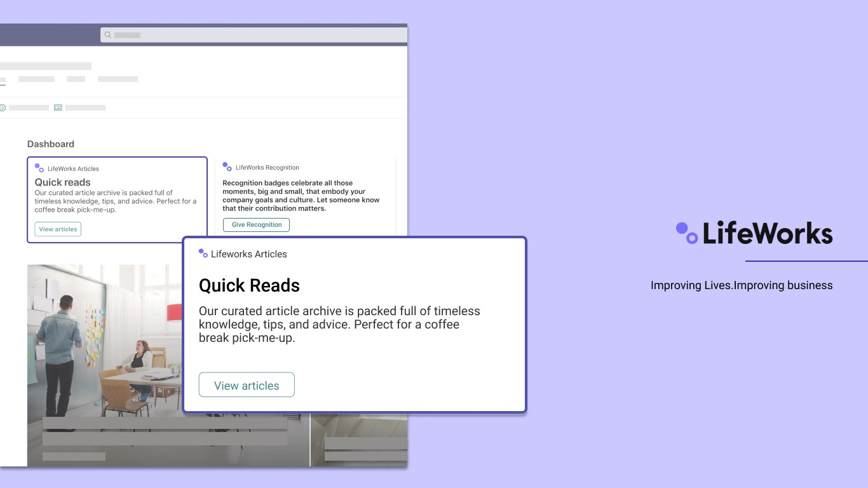Click small View articles button on dashboard
Image resolution: width=868 pixels, height=488 pixels.
[x=58, y=229]
